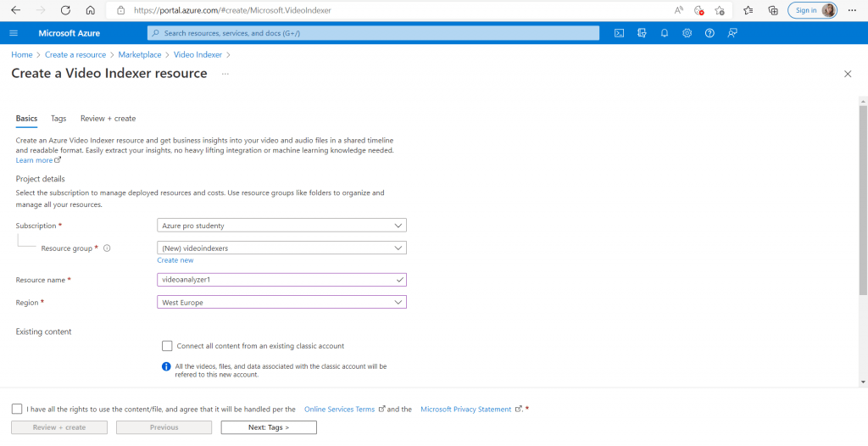Screen dimensions: 868x446
Task: Expand the Region dropdown showing West Europe
Action: 281,303
